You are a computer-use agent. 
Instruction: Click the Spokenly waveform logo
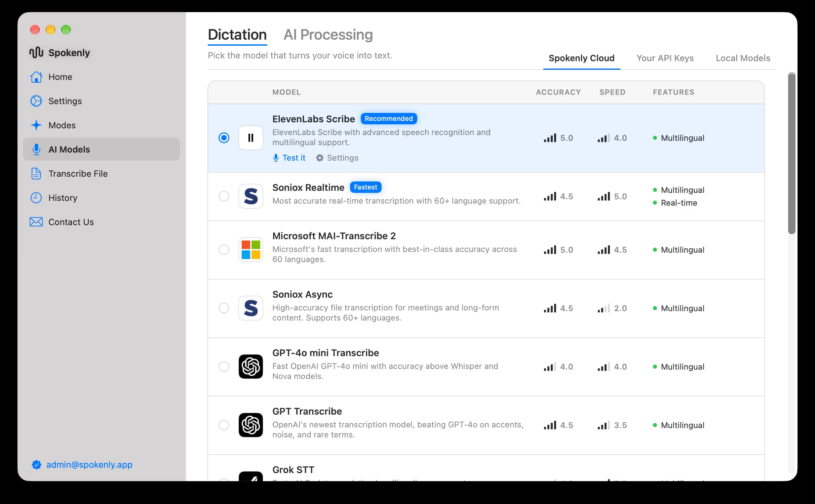tap(36, 52)
